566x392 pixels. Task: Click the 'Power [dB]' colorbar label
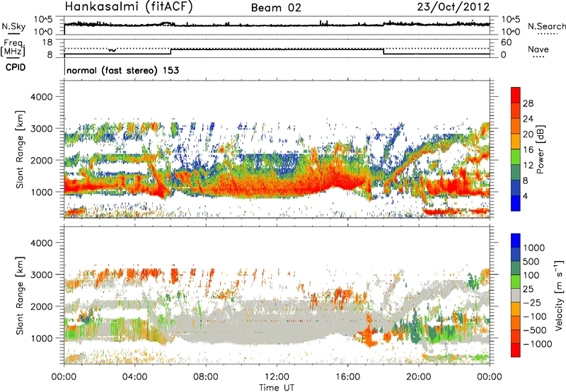coord(540,149)
